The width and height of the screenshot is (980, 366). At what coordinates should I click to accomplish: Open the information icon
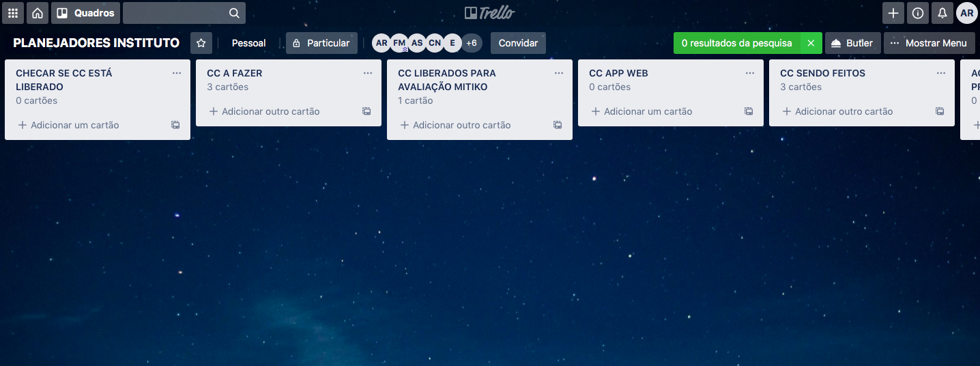click(918, 13)
